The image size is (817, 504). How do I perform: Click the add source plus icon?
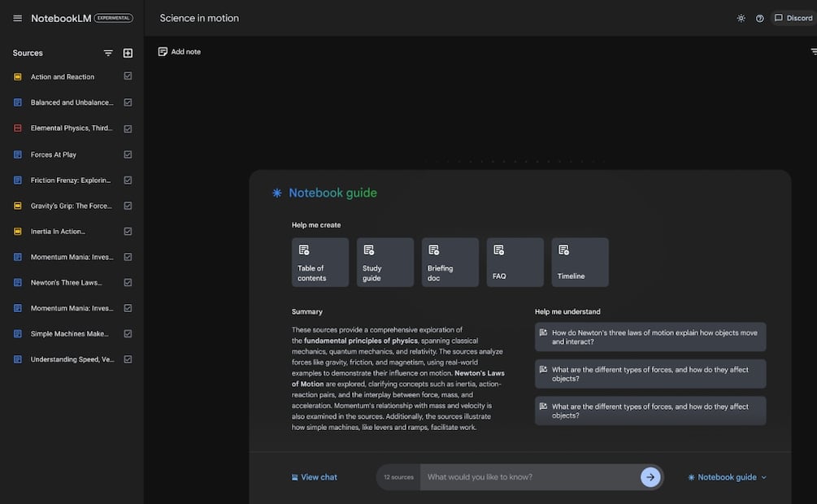tap(128, 53)
